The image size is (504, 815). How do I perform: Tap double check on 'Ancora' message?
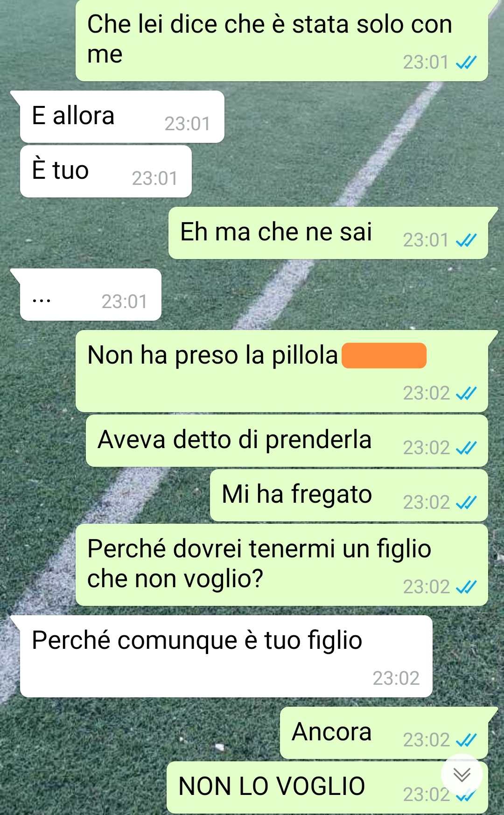tap(466, 740)
